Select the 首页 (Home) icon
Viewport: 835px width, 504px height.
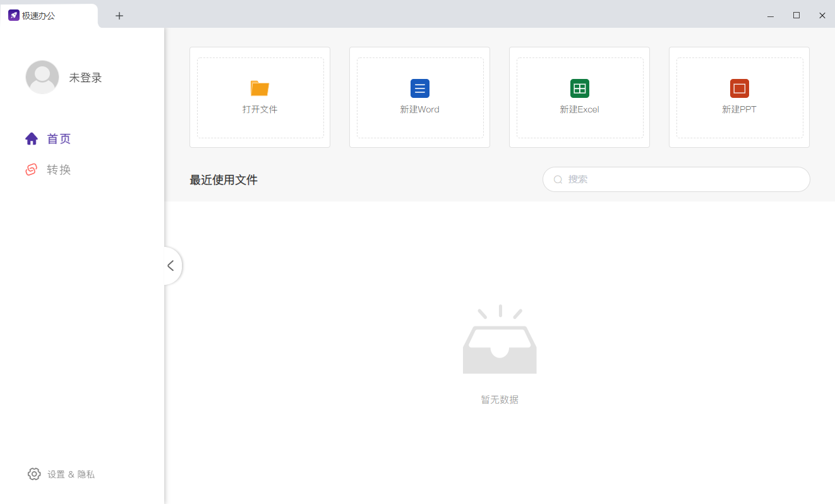click(32, 138)
